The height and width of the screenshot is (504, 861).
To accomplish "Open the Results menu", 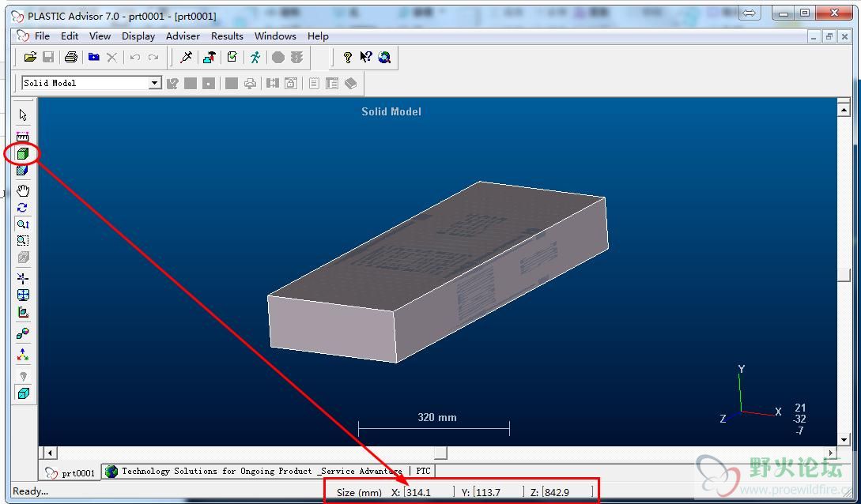I will (228, 36).
